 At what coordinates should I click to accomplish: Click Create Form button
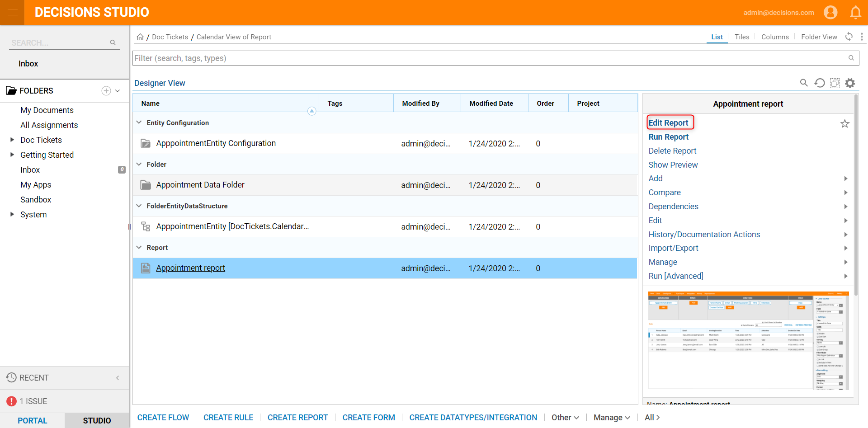368,418
